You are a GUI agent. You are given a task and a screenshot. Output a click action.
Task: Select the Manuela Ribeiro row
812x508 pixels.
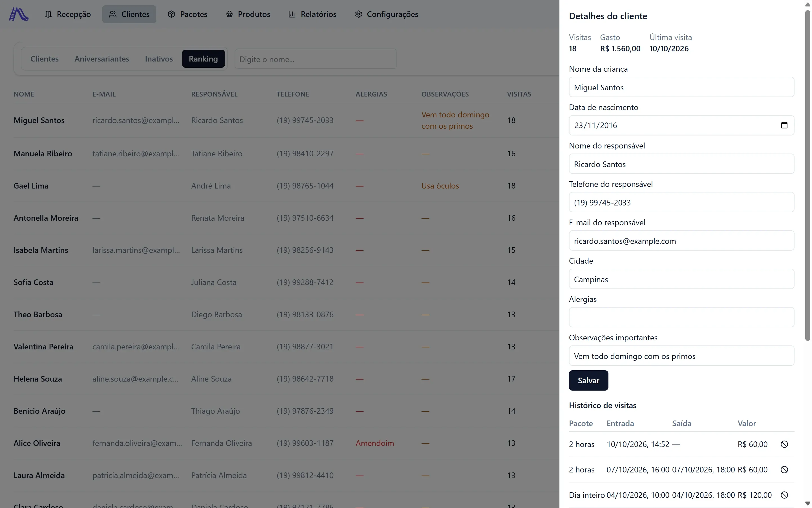point(286,154)
